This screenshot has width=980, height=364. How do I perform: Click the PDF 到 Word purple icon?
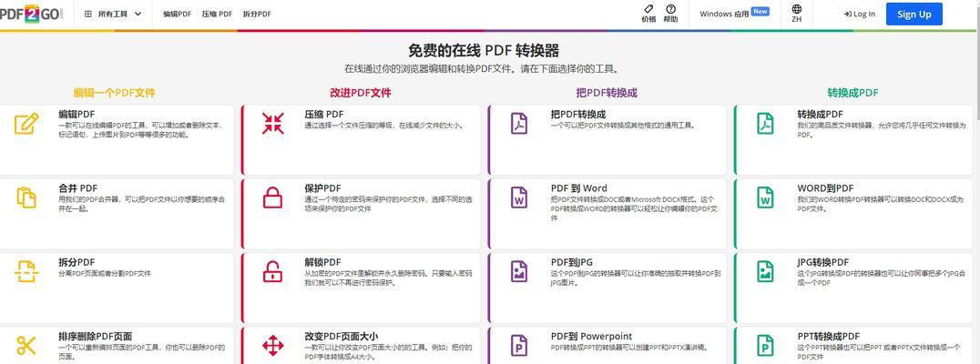pyautogui.click(x=519, y=197)
